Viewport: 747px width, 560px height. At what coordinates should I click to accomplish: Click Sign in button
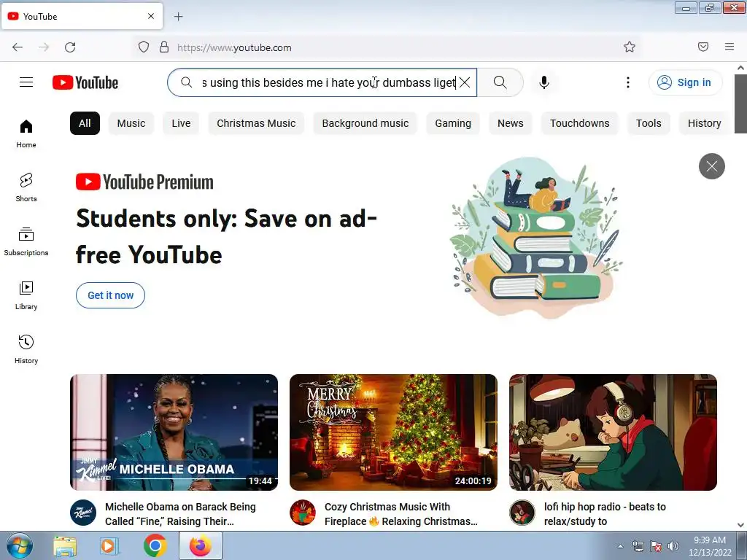[x=685, y=82]
